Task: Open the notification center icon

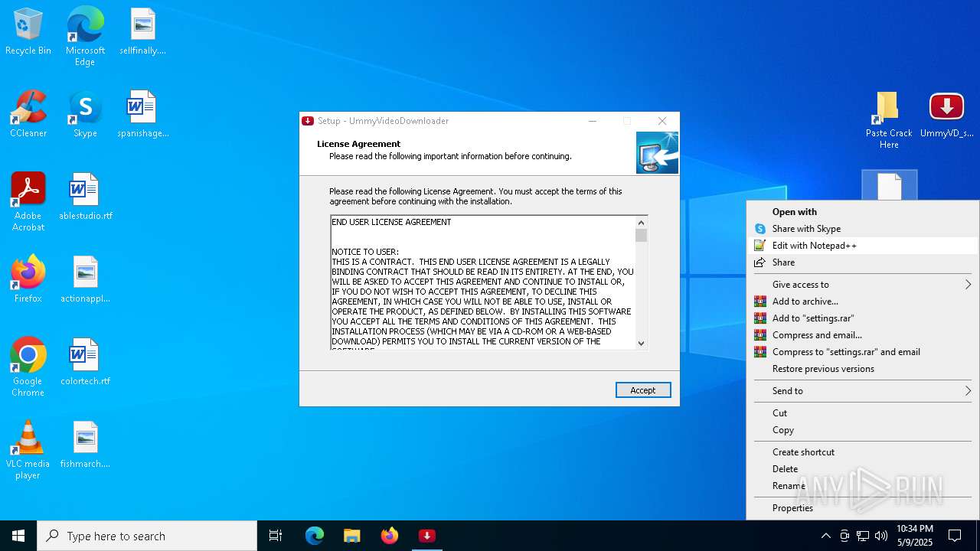Action: point(955,536)
